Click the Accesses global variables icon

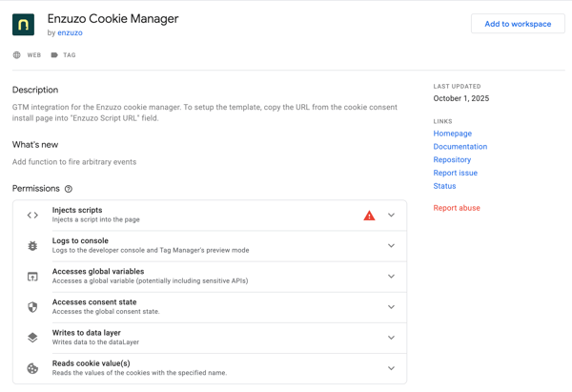[32, 277]
